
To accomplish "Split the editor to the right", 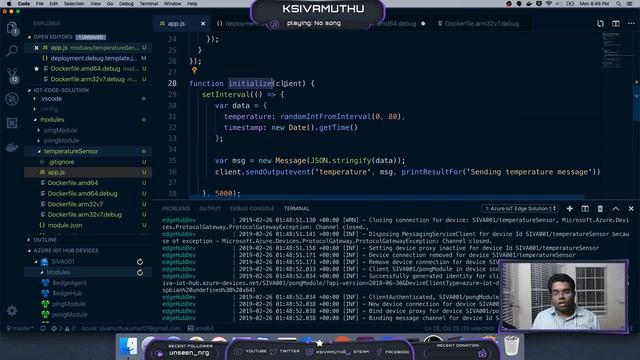I will pyautogui.click(x=616, y=24).
